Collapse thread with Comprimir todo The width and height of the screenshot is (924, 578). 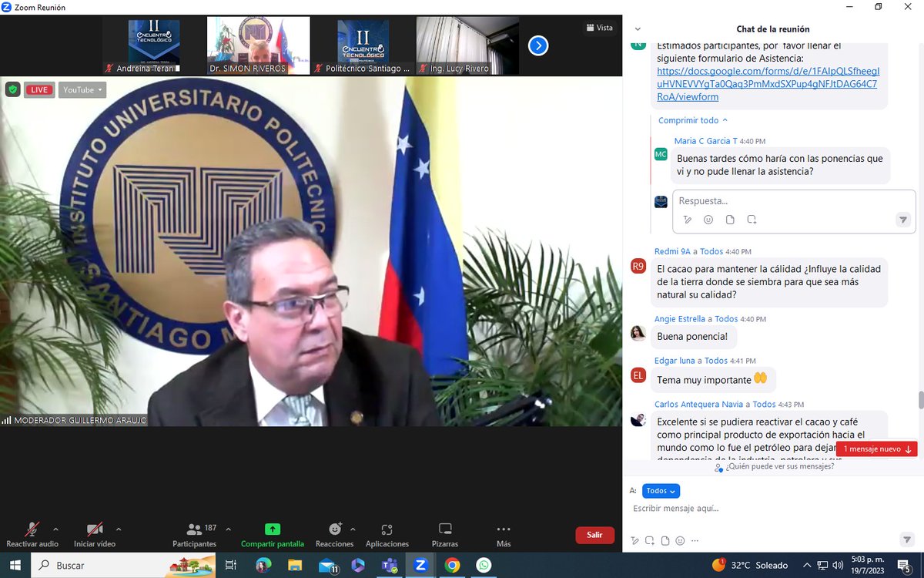(693, 120)
